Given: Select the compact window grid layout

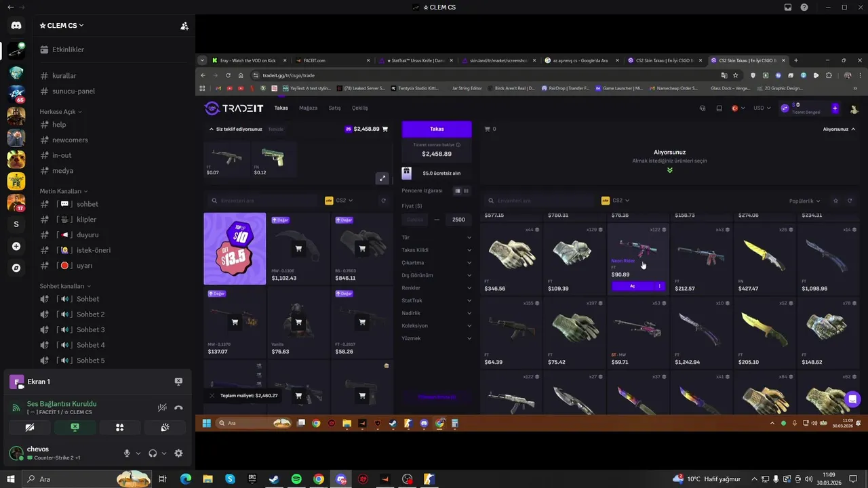Looking at the screenshot, I should (x=466, y=191).
